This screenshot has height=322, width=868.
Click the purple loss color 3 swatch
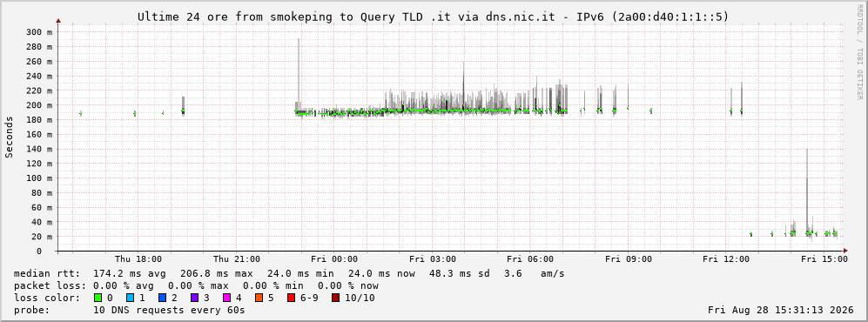(194, 299)
